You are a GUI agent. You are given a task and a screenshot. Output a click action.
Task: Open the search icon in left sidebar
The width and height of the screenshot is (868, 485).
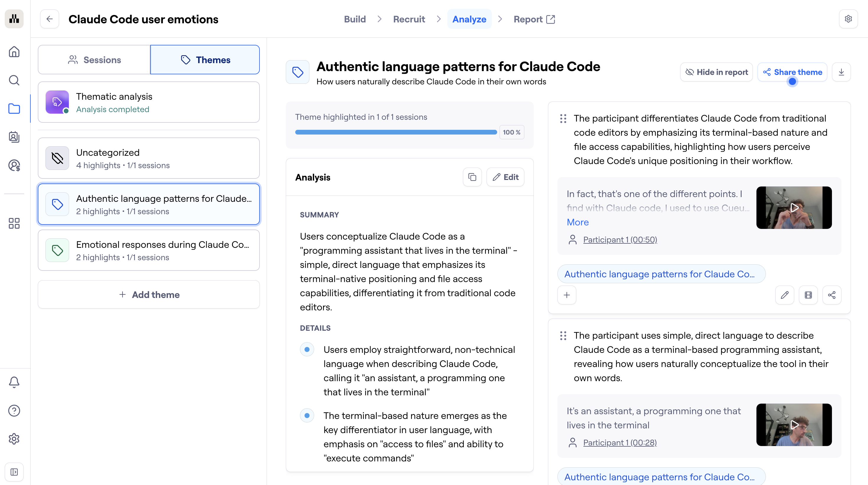point(14,80)
